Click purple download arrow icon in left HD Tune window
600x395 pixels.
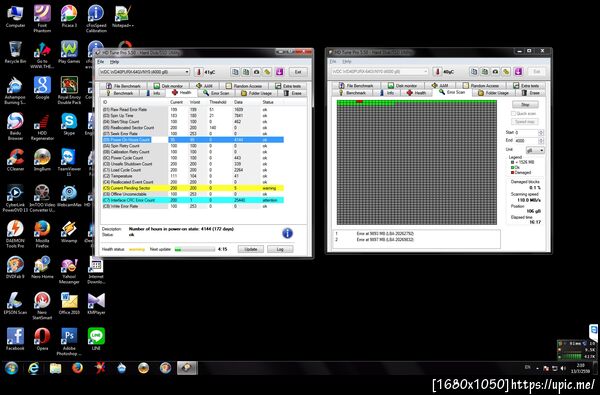pos(279,72)
